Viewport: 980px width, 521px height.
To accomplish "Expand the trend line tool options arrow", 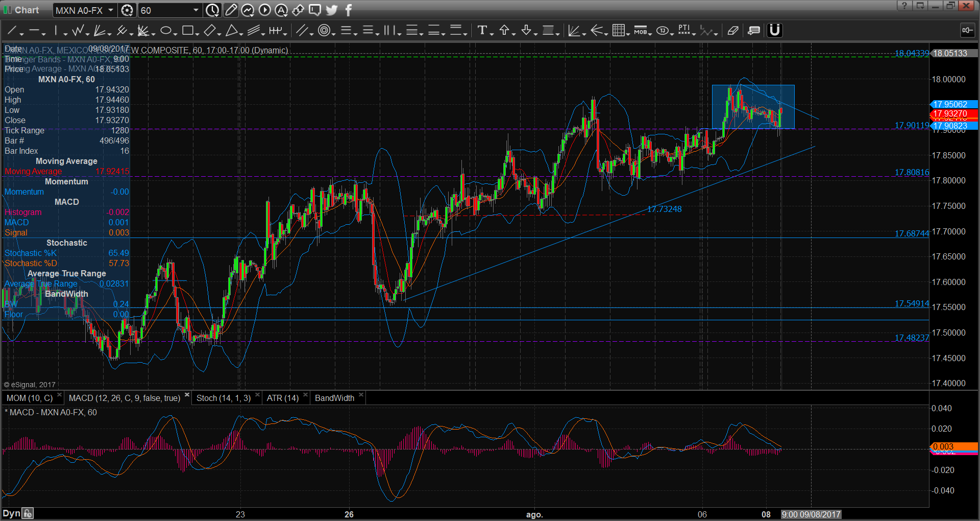I will (x=21, y=34).
